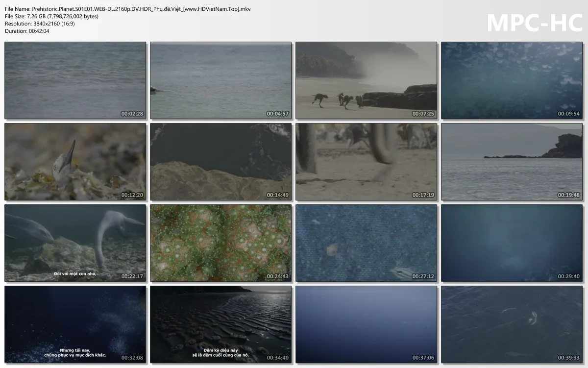
Task: Select the beach scene thumbnail at 00:07:25
Action: (x=366, y=80)
